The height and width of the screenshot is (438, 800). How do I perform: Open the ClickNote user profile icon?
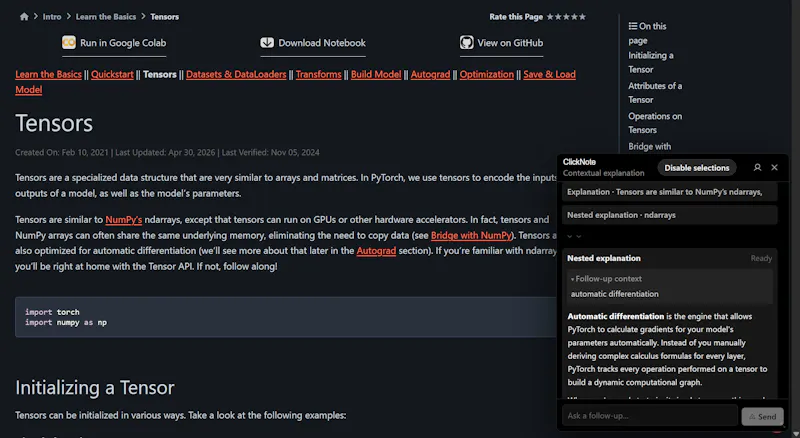point(757,167)
